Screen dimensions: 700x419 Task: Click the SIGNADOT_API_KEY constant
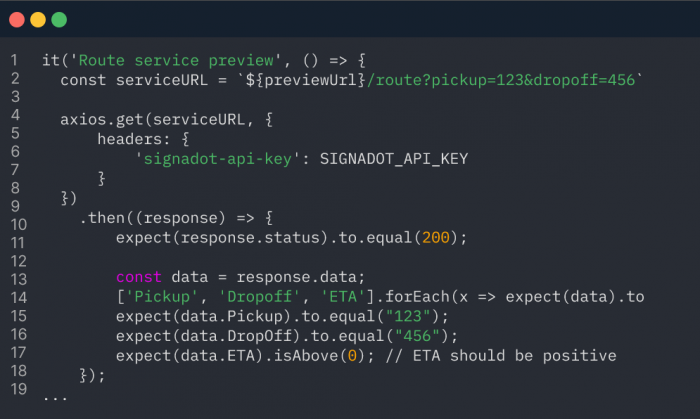point(394,159)
